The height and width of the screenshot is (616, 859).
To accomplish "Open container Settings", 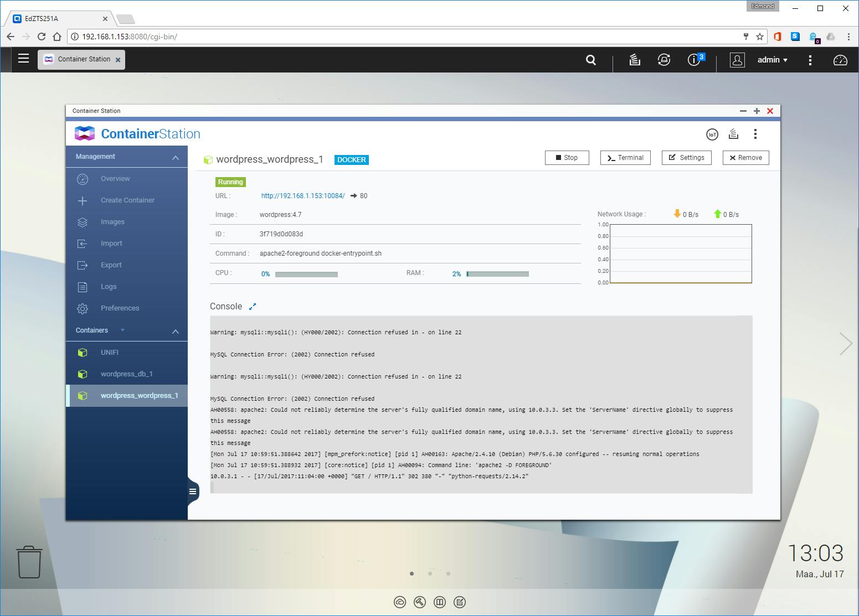I will (x=687, y=158).
